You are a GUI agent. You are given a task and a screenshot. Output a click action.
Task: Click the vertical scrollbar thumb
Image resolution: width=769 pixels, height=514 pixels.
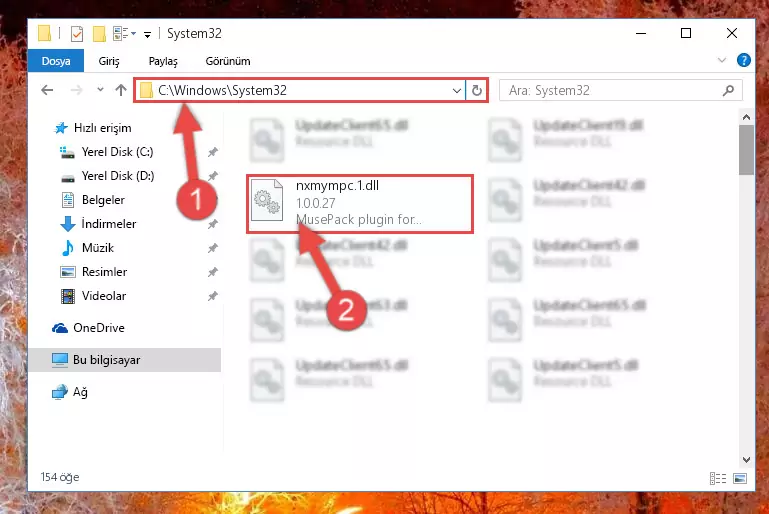click(x=746, y=150)
